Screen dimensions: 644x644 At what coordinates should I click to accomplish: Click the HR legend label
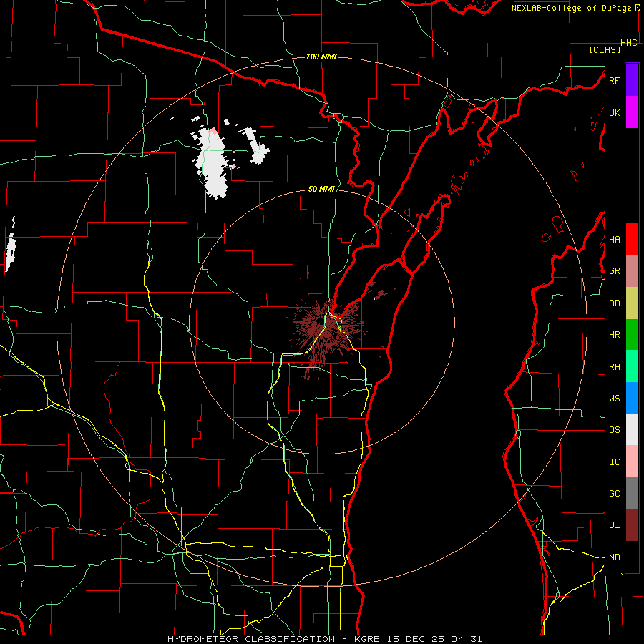click(614, 335)
